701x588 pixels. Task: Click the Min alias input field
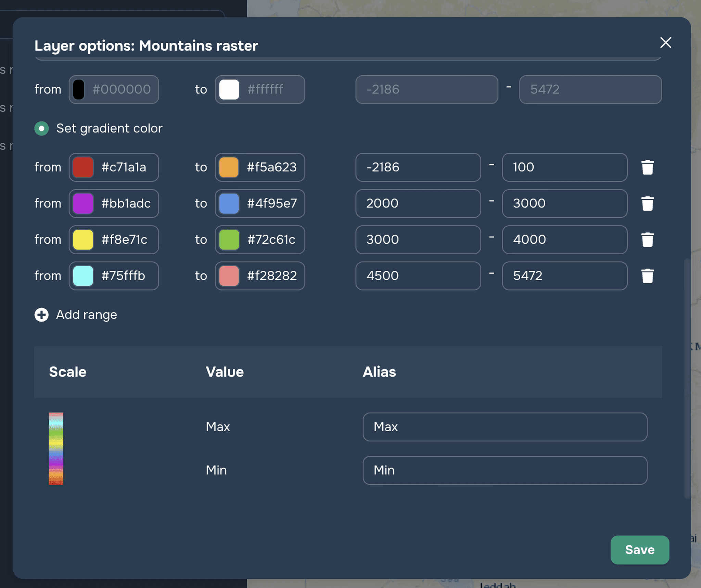(505, 470)
